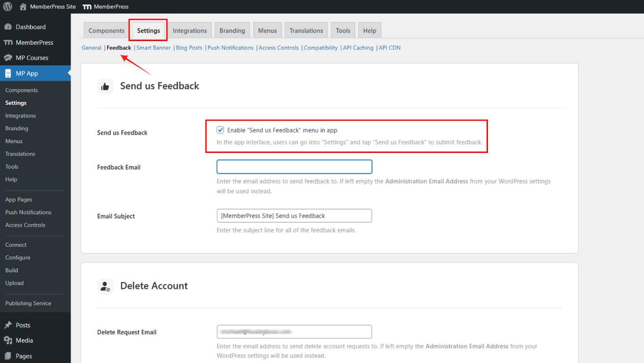Focus the Delete Request Email field
Screen dimensions: 644x363
[x=294, y=332]
